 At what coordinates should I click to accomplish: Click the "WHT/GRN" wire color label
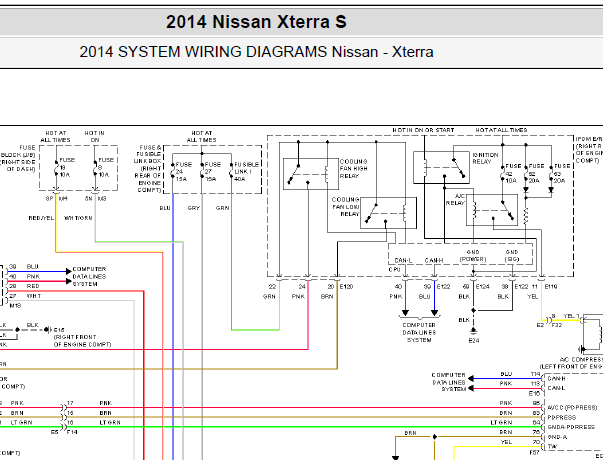point(78,218)
